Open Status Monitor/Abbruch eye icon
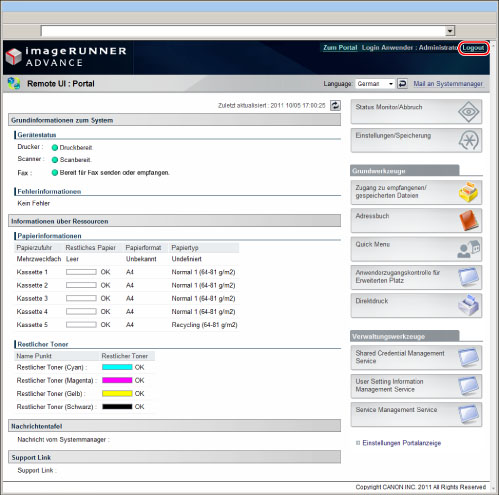The width and height of the screenshot is (499, 495). click(x=468, y=112)
